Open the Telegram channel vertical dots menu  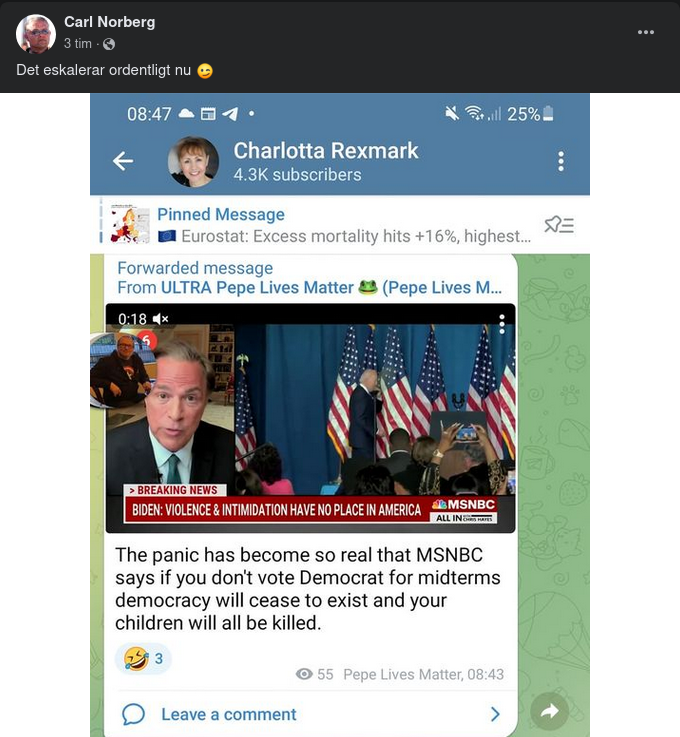[x=561, y=161]
